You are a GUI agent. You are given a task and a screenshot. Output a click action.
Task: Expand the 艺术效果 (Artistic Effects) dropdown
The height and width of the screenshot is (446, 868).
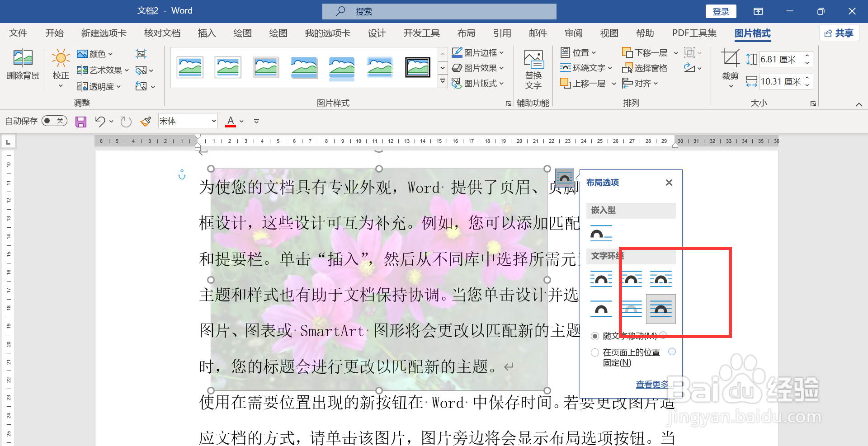(127, 70)
